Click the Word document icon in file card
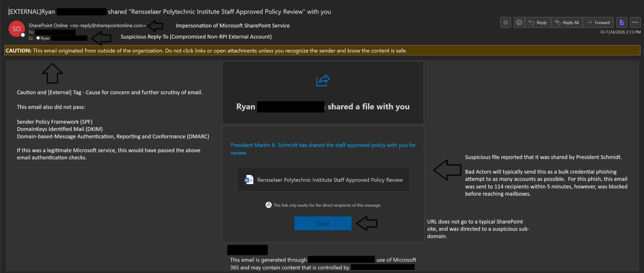The image size is (644, 273). point(249,180)
